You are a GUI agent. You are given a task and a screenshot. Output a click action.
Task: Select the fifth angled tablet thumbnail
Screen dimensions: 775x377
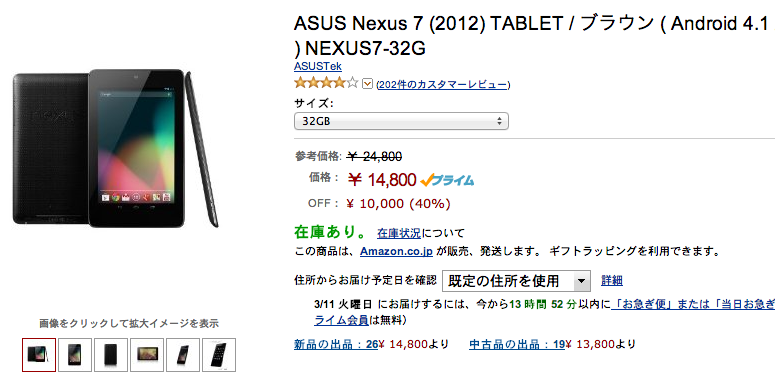click(183, 355)
